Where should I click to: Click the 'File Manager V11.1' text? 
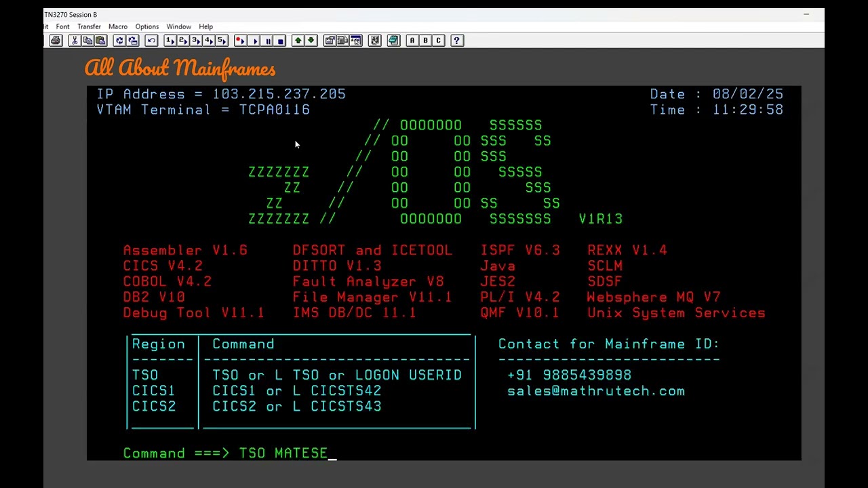tap(372, 297)
